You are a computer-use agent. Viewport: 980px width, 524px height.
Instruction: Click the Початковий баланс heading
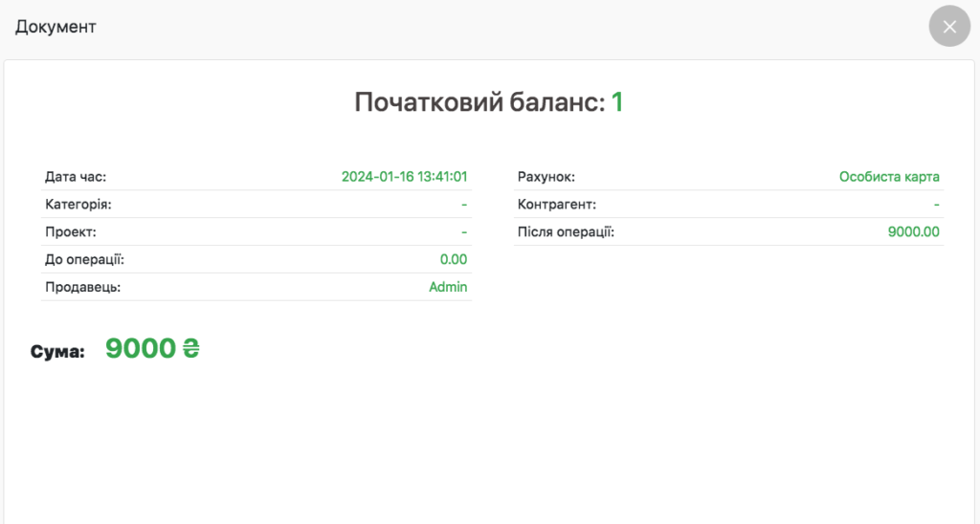pos(479,102)
